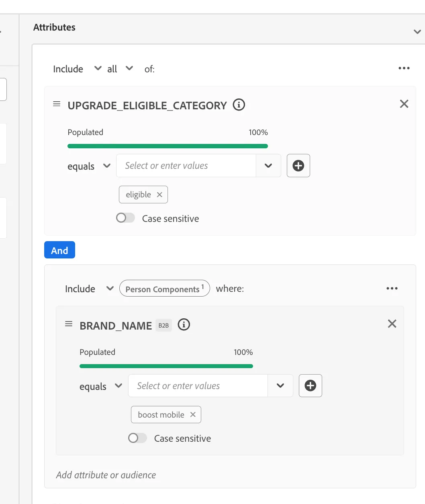Viewport: 425px width, 504px height.
Task: Open values list for BRAND_NAME
Action: click(x=280, y=386)
